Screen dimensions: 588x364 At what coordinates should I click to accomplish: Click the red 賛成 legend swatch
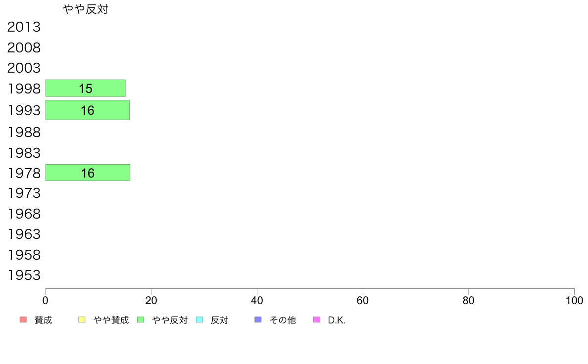(23, 319)
